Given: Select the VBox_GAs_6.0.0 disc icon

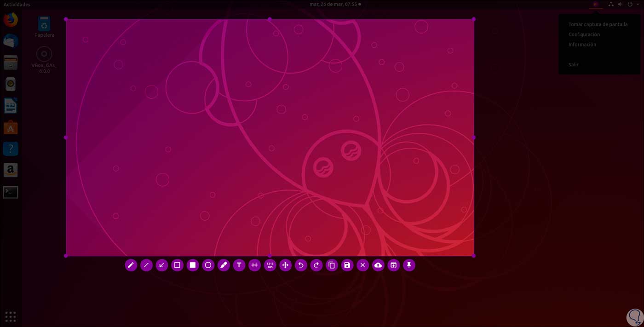Looking at the screenshot, I should tap(44, 60).
